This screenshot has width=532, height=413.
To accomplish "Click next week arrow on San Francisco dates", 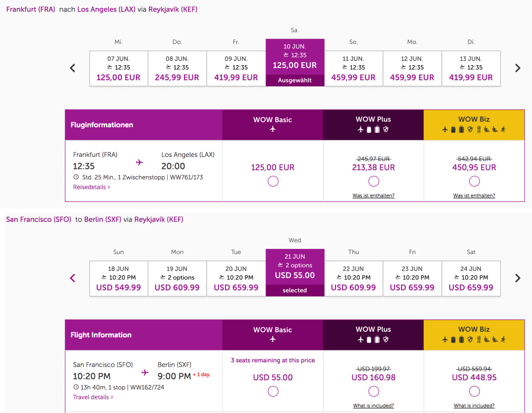I will pos(517,278).
